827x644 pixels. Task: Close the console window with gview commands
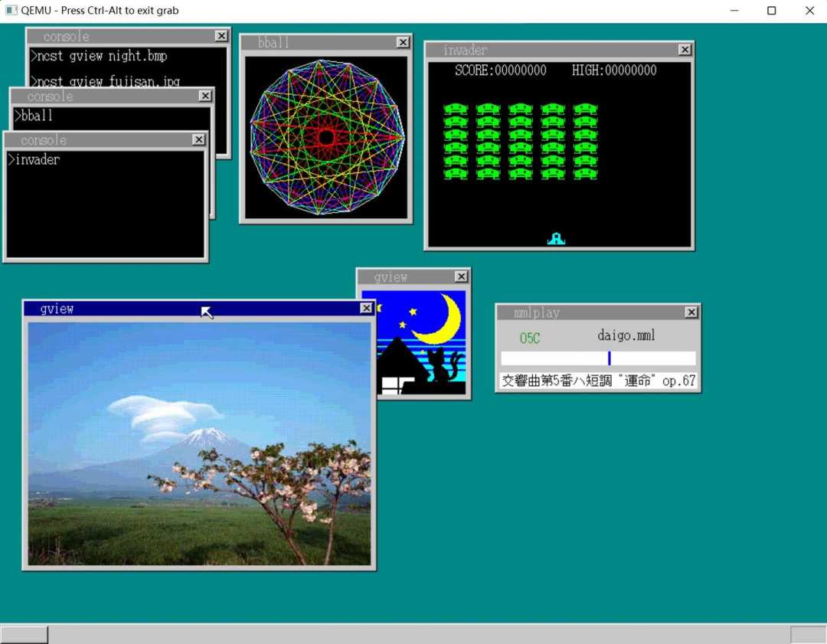(221, 35)
